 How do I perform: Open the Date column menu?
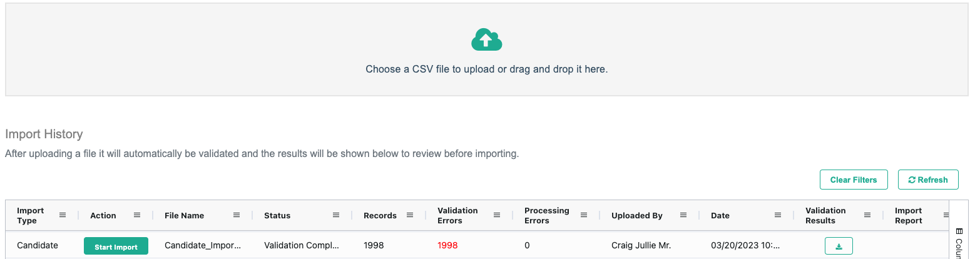click(778, 215)
